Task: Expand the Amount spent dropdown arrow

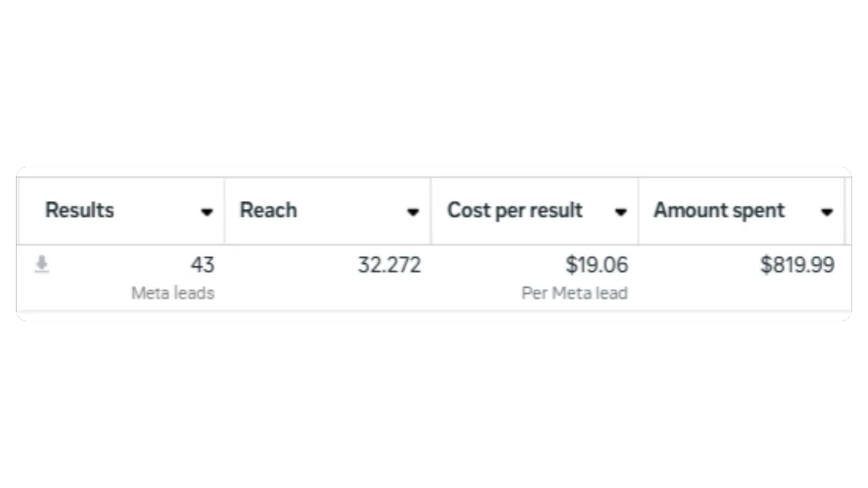Action: (827, 212)
